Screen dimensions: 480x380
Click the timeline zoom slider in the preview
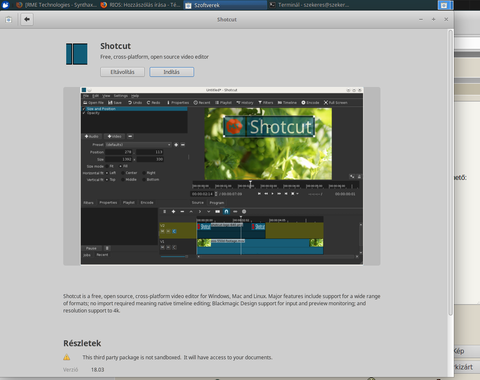(x=174, y=257)
